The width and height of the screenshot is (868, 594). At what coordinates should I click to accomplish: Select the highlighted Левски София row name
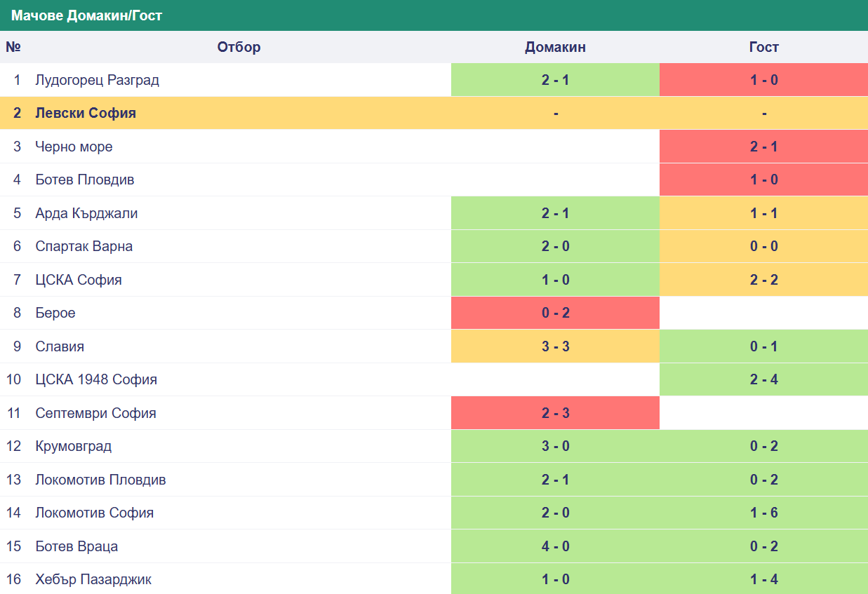tap(86, 113)
